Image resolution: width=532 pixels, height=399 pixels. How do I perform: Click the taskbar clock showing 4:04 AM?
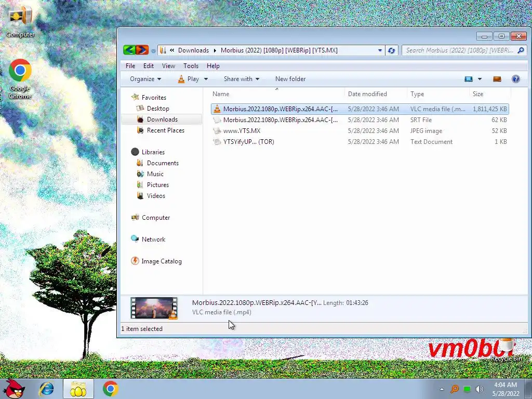click(506, 389)
